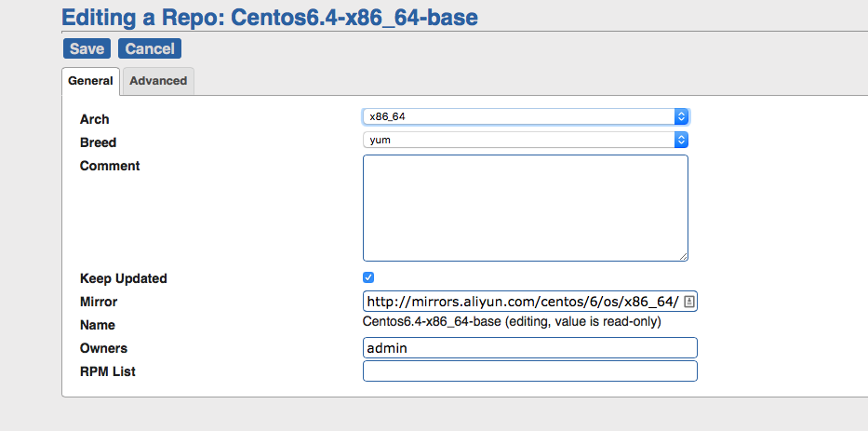Click the Keep Updated label

124,278
